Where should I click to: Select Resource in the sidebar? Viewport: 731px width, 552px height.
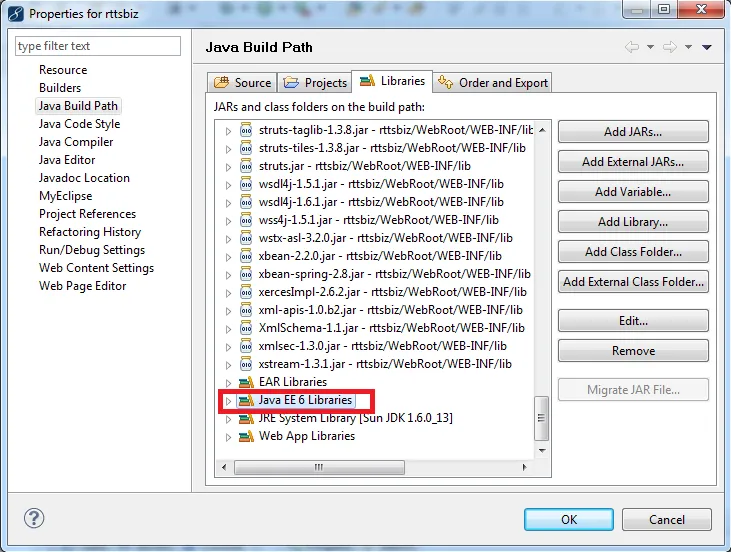[63, 70]
